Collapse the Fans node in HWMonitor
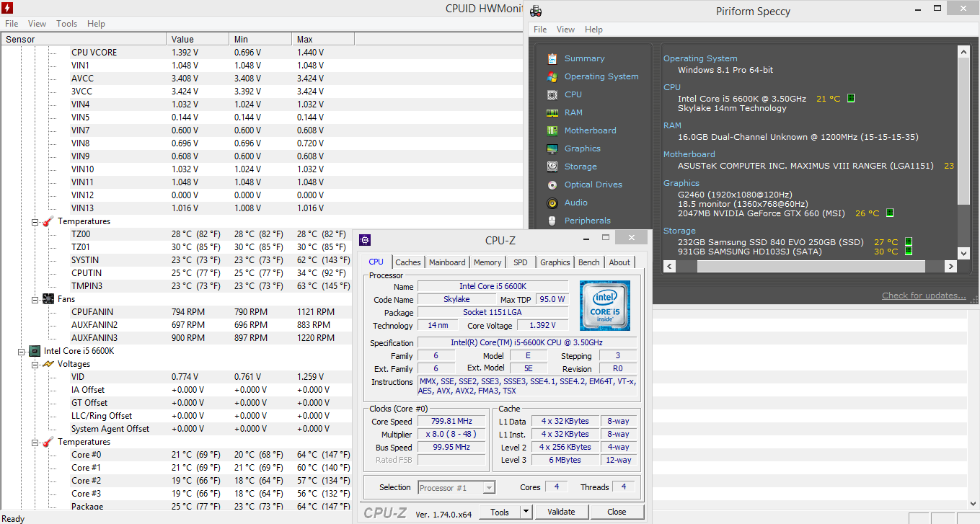Screen dimensions: 980x524 pyautogui.click(x=35, y=299)
